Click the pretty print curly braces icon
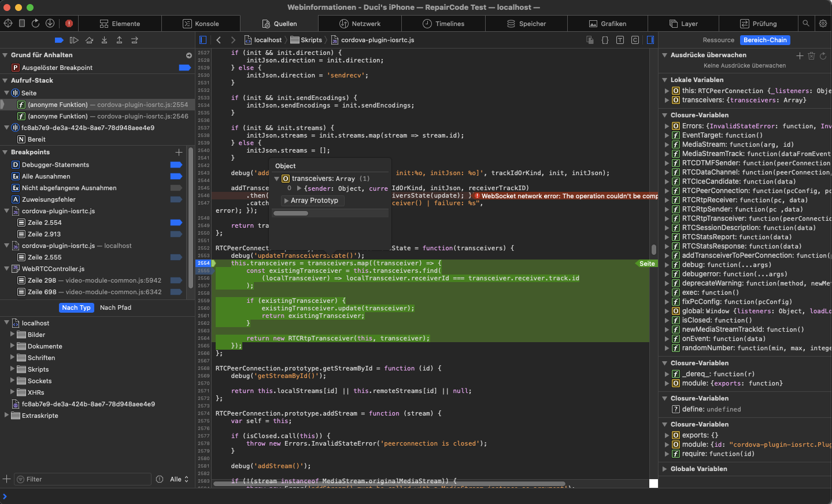Screen dimensions: 832x504 coord(605,40)
